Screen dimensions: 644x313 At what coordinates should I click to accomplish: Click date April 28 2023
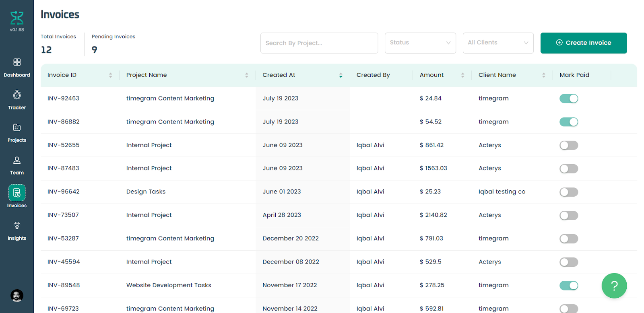[282, 215]
